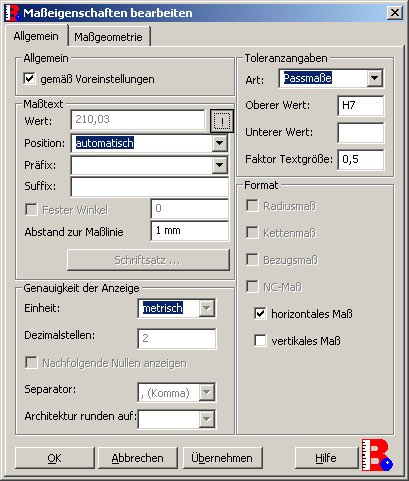
Task: Select the Allgemein tab
Action: click(x=36, y=36)
